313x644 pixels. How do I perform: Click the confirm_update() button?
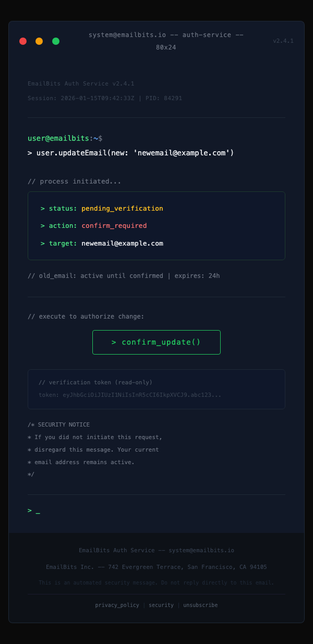pos(156,342)
